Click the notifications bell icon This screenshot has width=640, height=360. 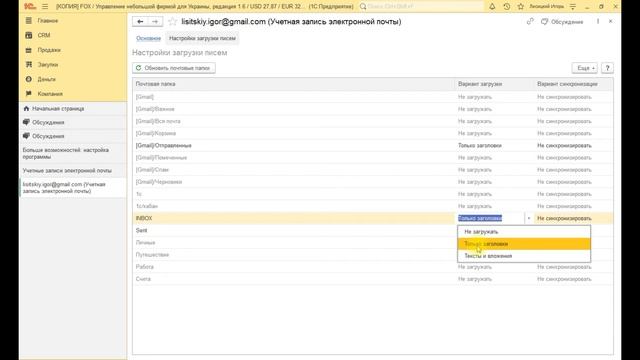(x=492, y=7)
